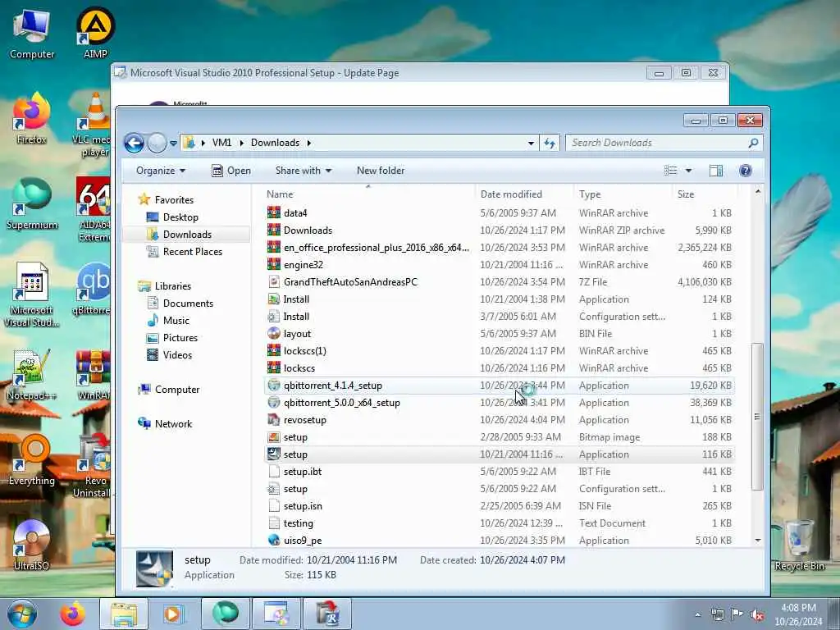Show hidden tray icons arrow

(697, 614)
